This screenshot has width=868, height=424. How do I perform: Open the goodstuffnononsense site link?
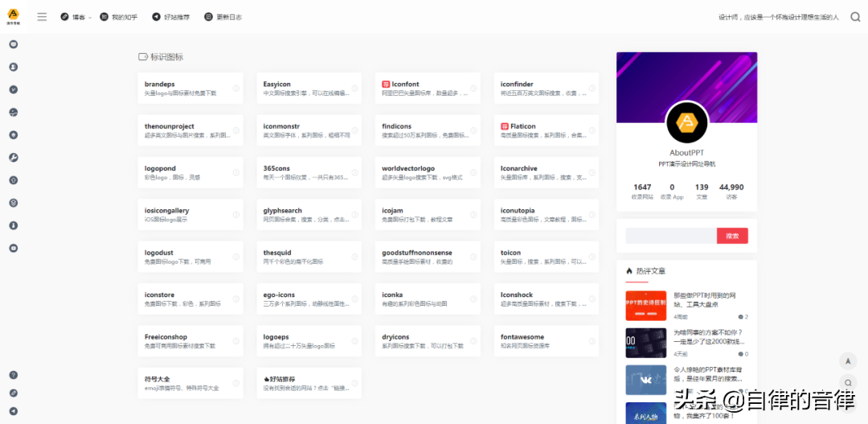428,257
